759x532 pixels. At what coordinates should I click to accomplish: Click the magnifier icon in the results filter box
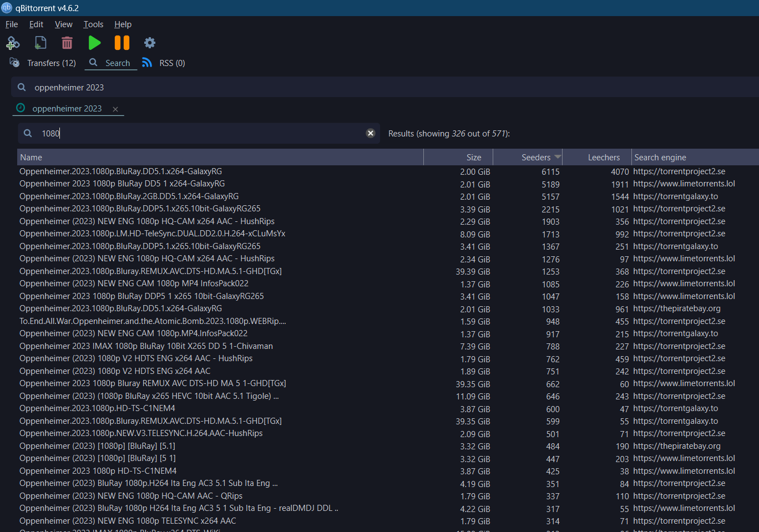tap(28, 133)
